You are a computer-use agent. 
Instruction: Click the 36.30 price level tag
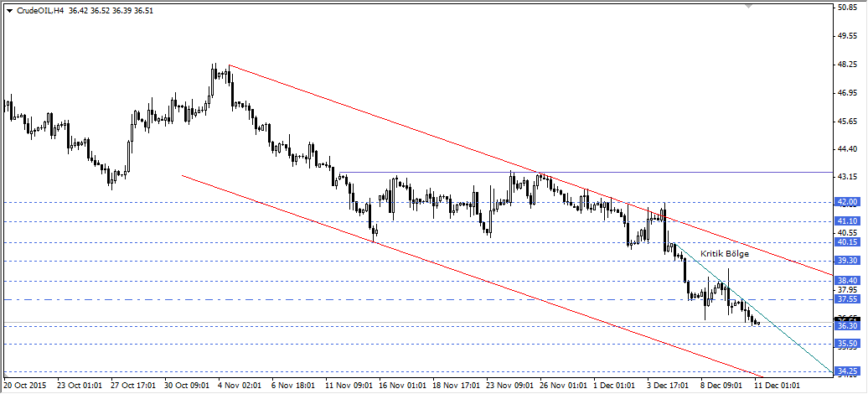pos(847,325)
